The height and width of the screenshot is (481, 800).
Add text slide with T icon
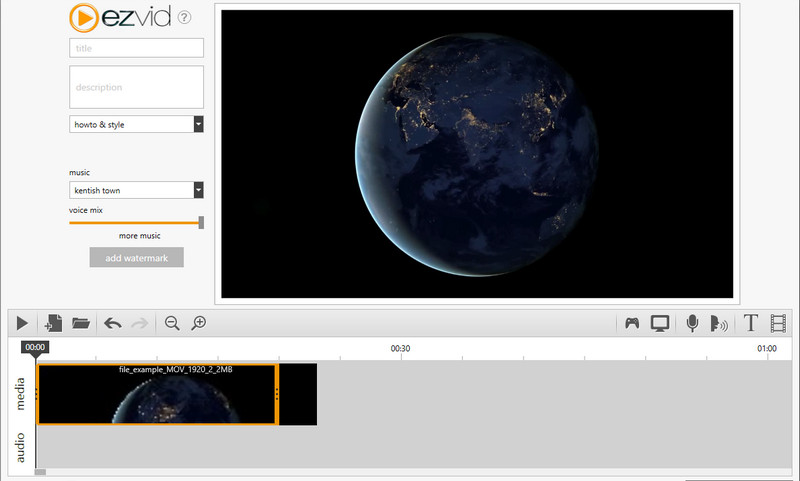click(751, 323)
